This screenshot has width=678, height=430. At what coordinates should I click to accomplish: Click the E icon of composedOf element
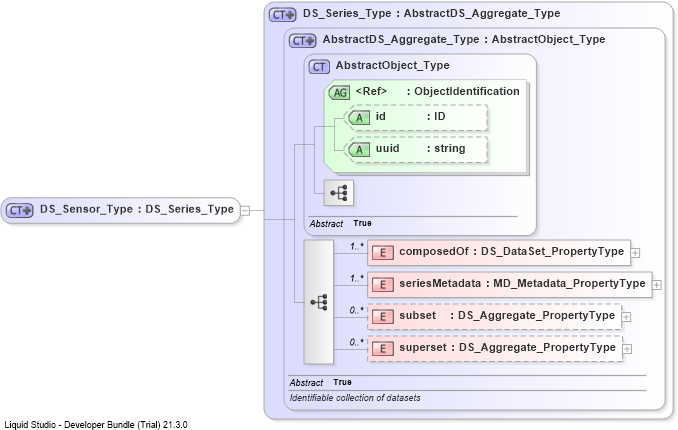coord(383,253)
